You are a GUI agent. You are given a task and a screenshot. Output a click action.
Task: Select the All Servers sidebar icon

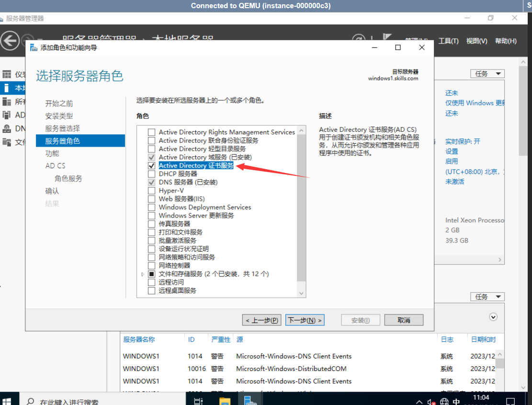pyautogui.click(x=7, y=102)
